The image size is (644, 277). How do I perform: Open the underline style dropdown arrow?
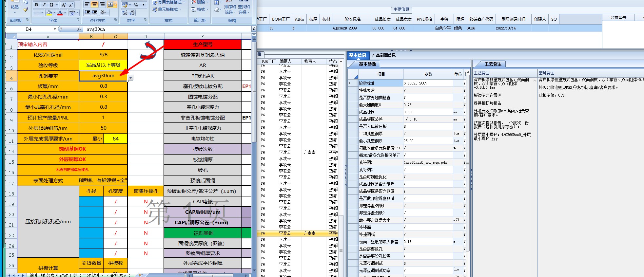pyautogui.click(x=57, y=5)
